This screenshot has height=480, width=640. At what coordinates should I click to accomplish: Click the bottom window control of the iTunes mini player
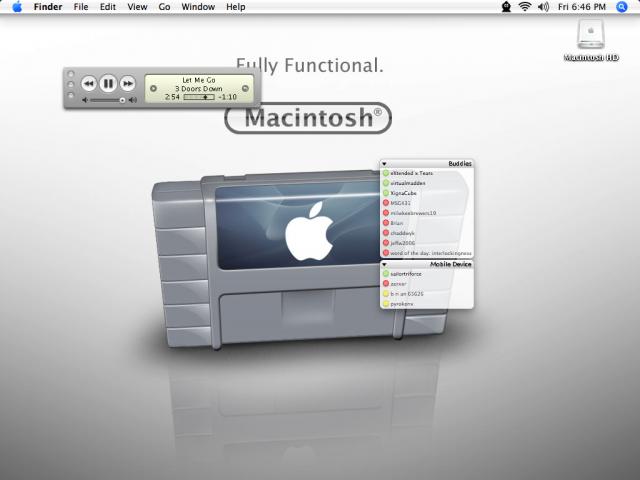[71, 95]
